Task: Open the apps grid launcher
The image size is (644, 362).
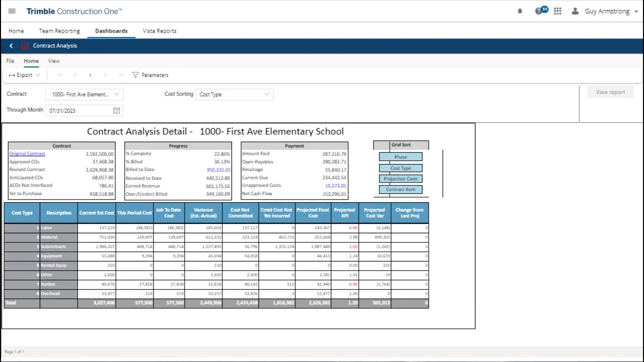Action: (557, 11)
